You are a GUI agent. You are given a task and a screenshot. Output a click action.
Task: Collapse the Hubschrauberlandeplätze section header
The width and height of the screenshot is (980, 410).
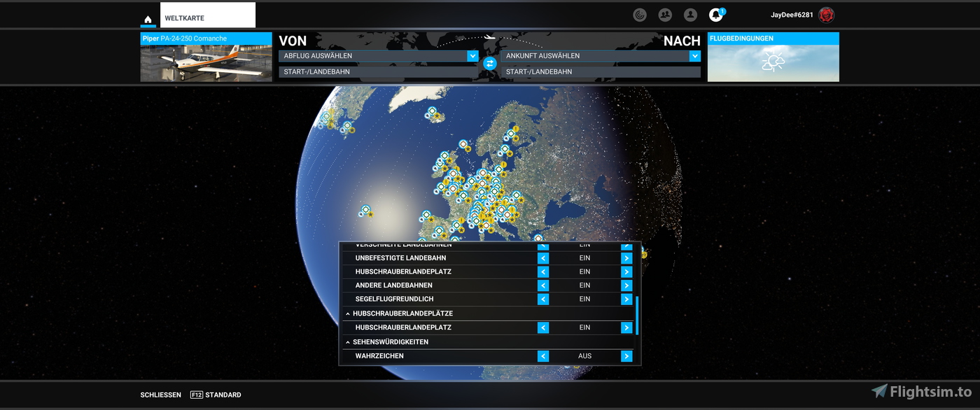coord(347,313)
